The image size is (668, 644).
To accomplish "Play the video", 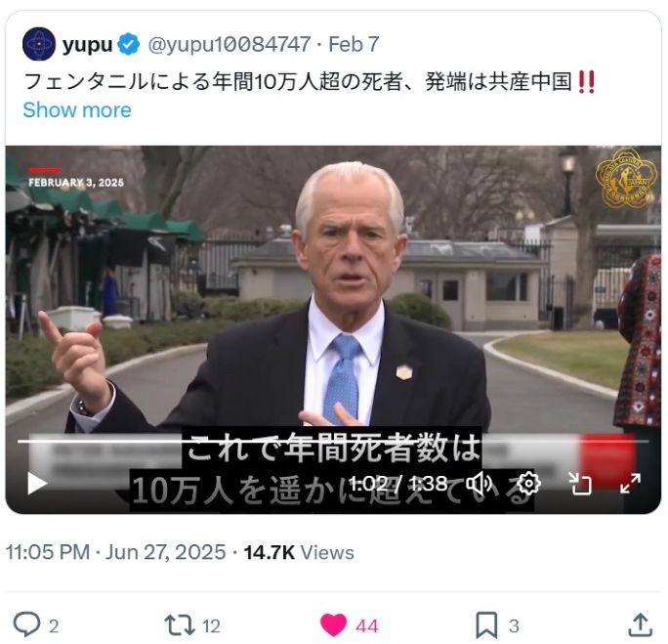I will tap(37, 484).
